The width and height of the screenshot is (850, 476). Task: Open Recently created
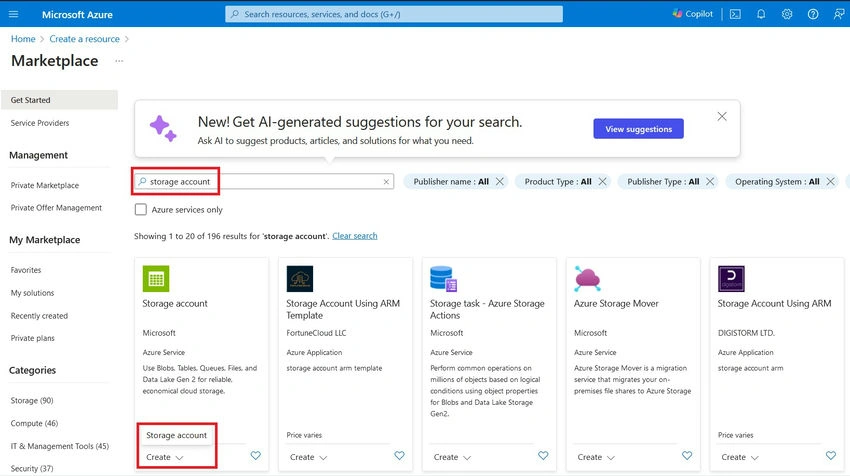pyautogui.click(x=40, y=316)
